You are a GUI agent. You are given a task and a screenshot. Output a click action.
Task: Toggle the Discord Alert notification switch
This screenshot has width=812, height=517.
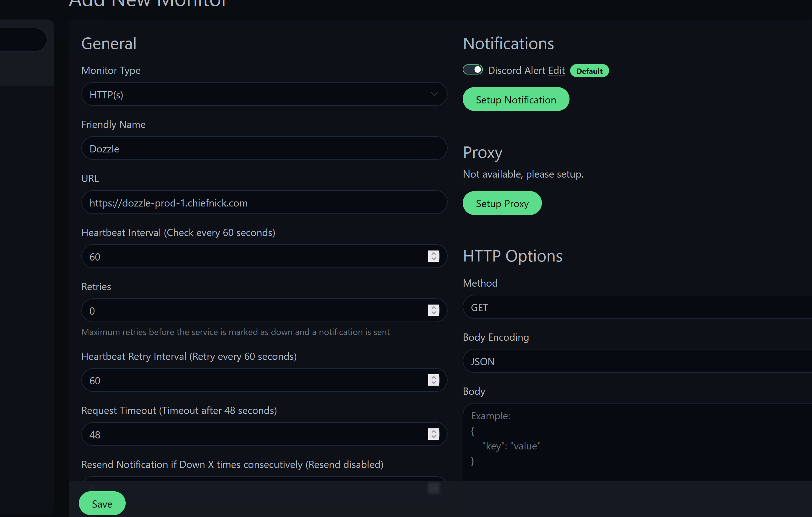(472, 69)
